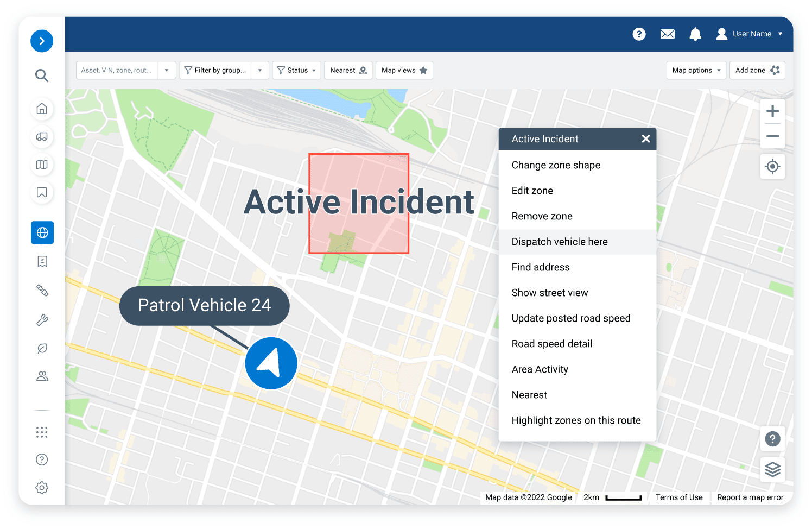Image resolution: width=812 pixels, height=529 pixels.
Task: Select Show street view menu entry
Action: (x=578, y=293)
